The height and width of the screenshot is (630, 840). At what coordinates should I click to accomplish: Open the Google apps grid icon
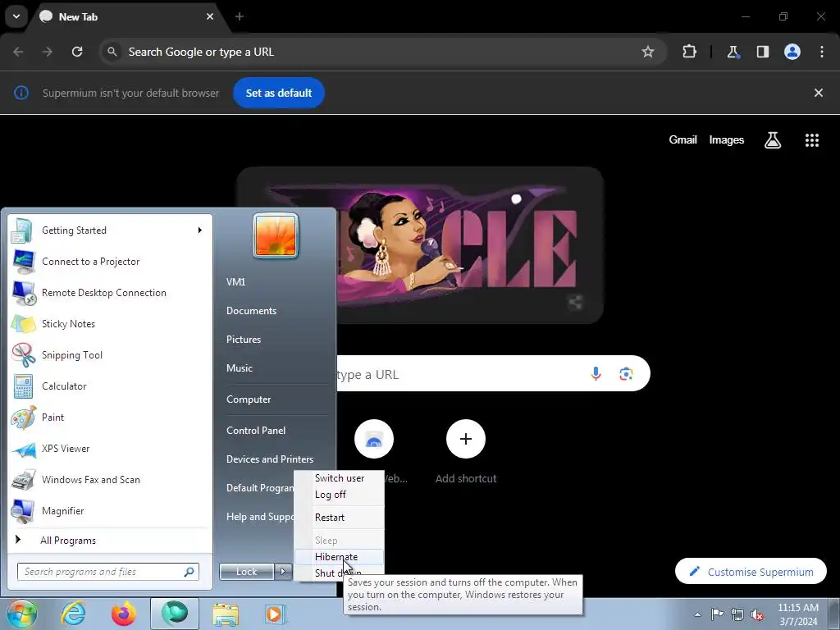pyautogui.click(x=812, y=139)
